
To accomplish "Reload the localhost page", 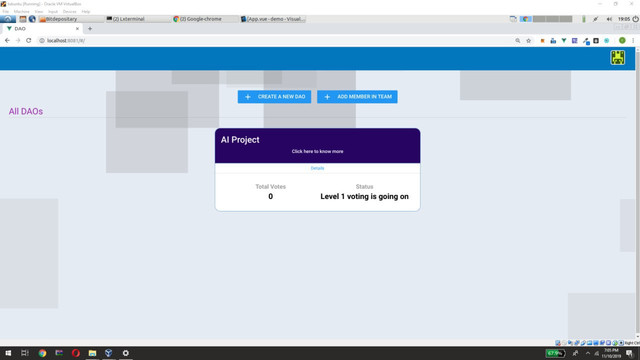I will pos(29,40).
